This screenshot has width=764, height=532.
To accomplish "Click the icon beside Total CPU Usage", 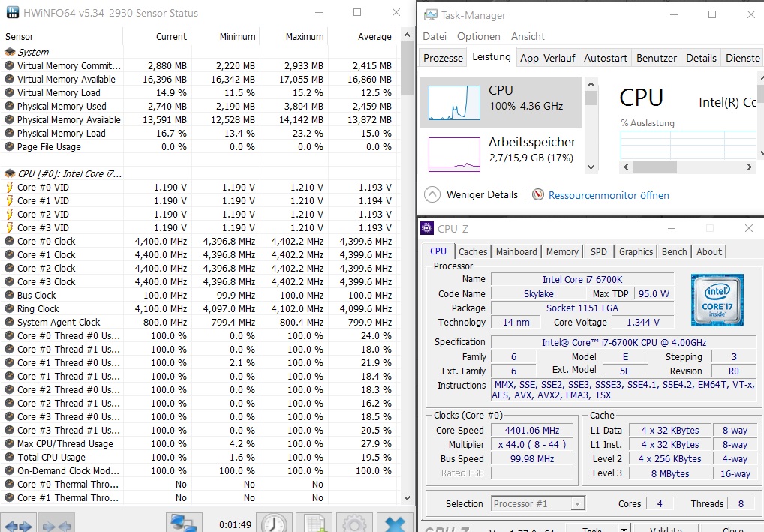I will [x=9, y=458].
